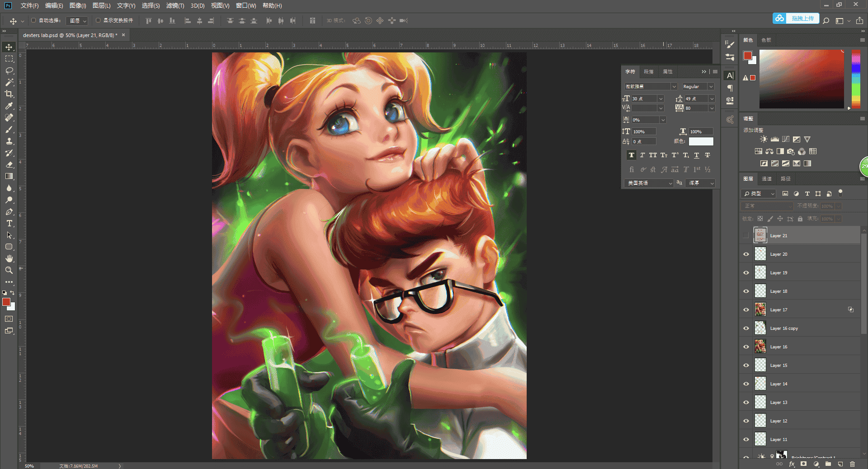Select the Gradient tool
The width and height of the screenshot is (868, 469).
(9, 176)
